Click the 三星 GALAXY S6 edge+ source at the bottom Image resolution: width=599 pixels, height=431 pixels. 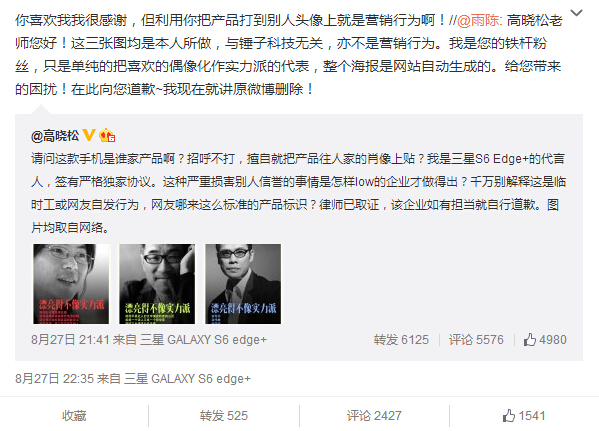pos(187,379)
